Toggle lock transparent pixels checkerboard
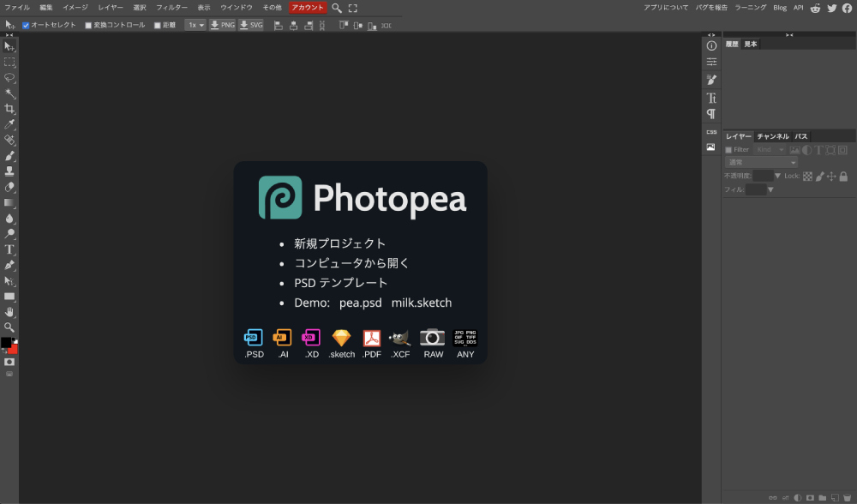Viewport: 857px width, 504px height. coord(807,176)
